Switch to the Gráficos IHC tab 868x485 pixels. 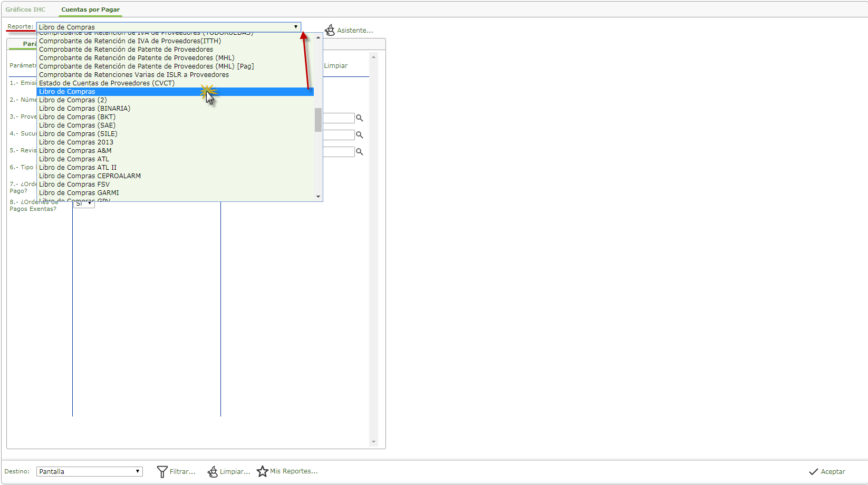tap(25, 9)
